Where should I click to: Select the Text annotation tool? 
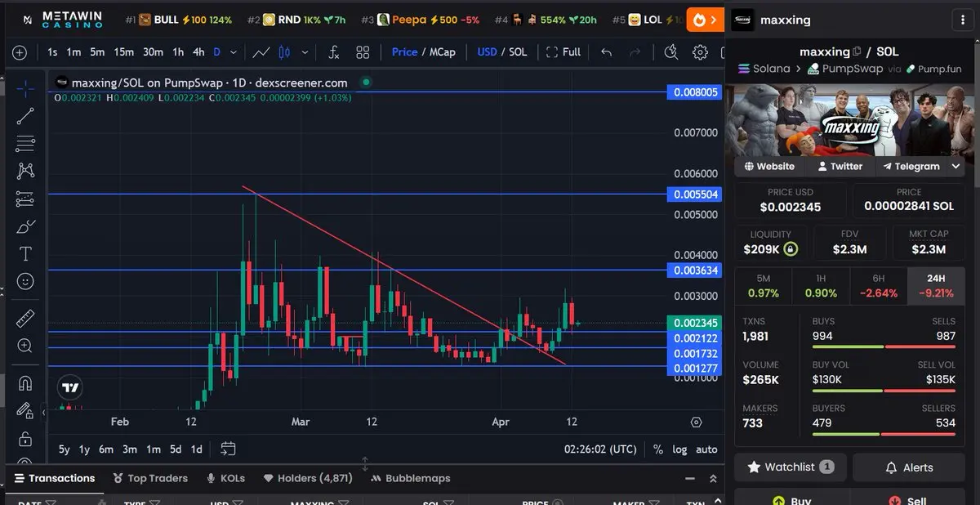coord(25,254)
